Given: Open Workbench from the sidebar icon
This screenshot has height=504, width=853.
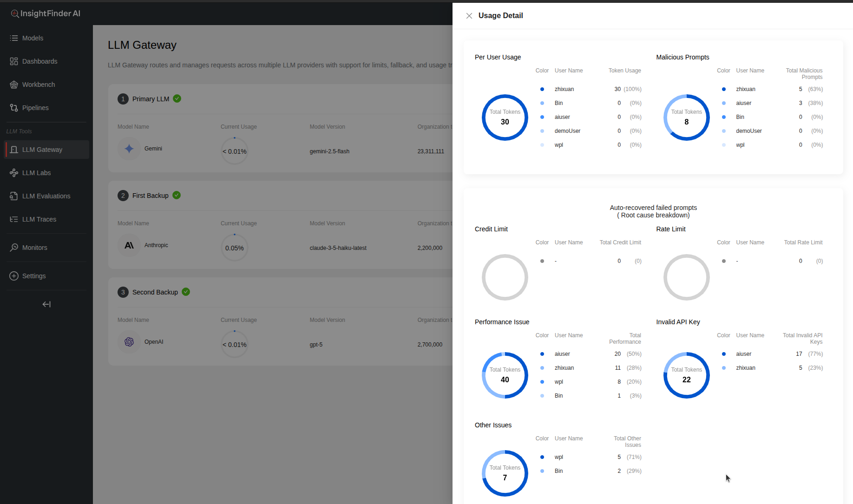Looking at the screenshot, I should tap(14, 85).
